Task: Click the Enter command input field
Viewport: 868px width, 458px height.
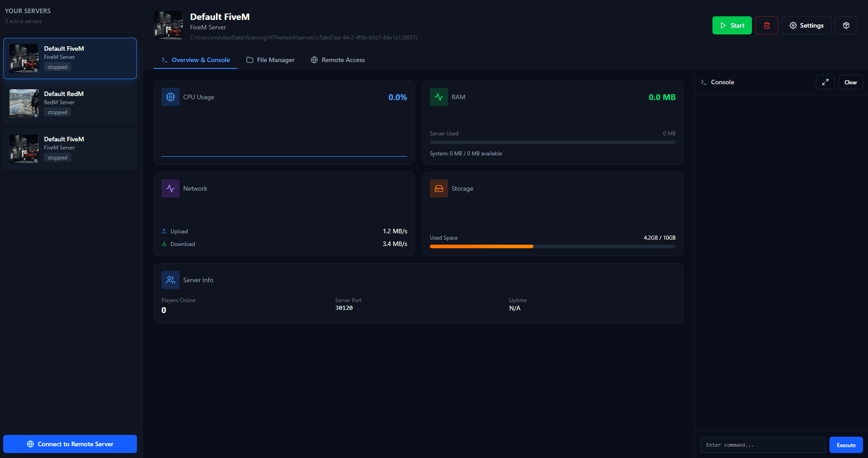Action: (763, 444)
